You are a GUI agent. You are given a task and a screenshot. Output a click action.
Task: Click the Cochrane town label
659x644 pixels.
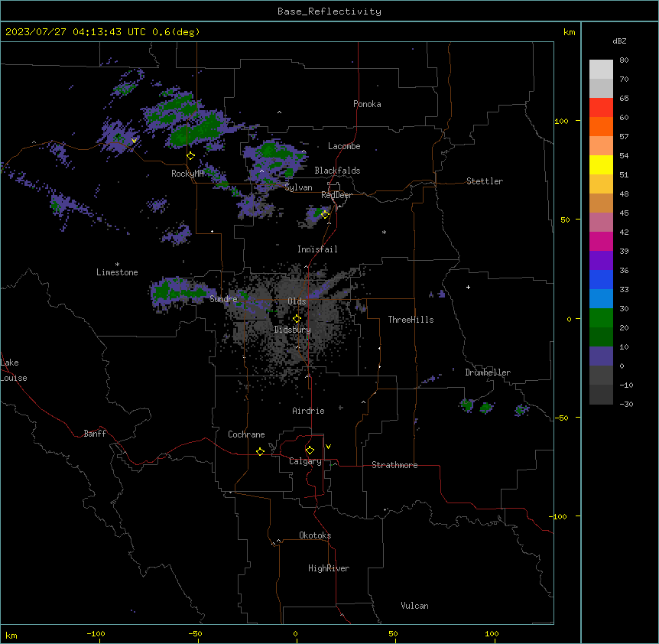246,434
